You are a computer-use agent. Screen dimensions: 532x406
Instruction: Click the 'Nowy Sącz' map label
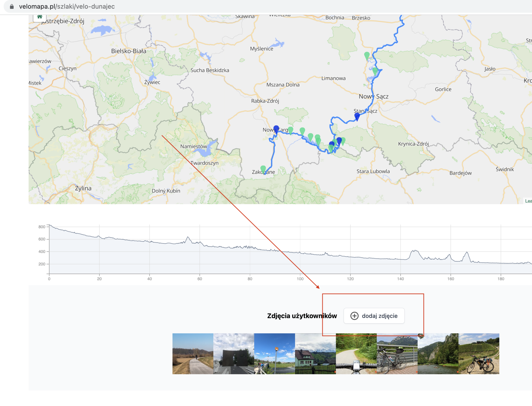pos(373,96)
